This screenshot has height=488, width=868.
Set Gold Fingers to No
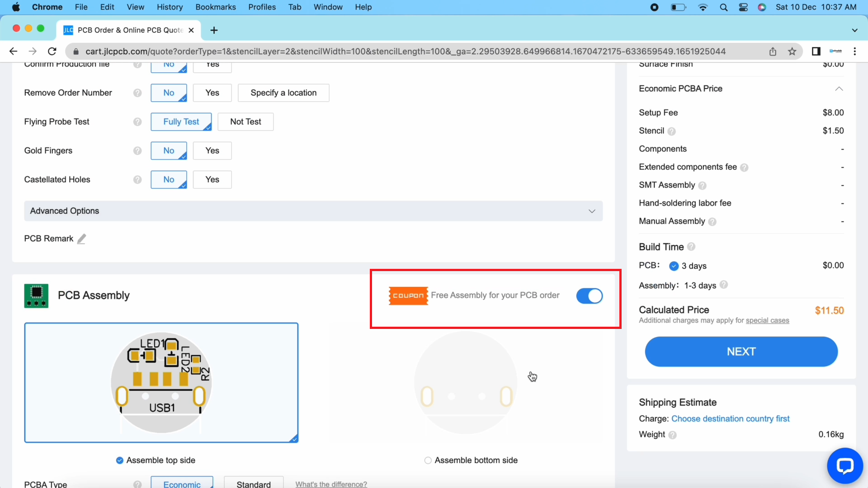coord(169,150)
